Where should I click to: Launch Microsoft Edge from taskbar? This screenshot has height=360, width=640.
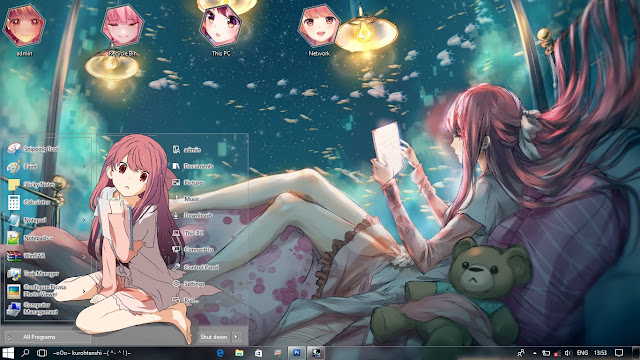pos(220,353)
